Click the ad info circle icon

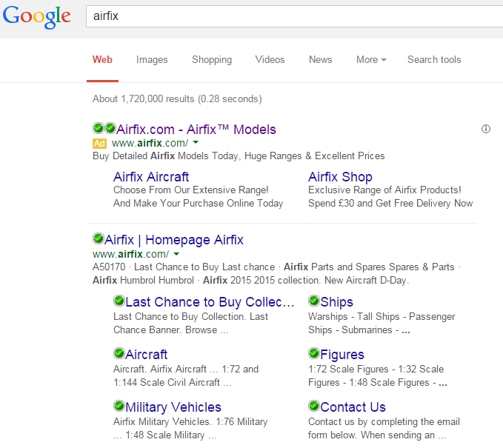coord(486,129)
